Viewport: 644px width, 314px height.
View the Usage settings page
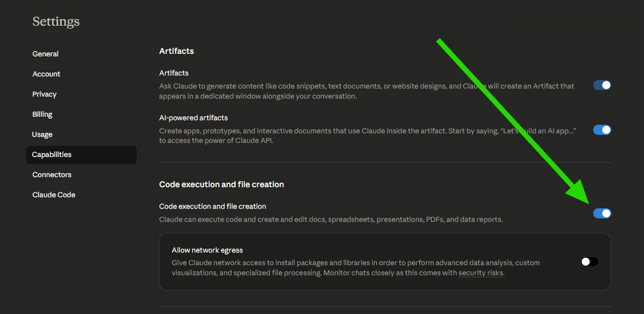click(x=42, y=134)
